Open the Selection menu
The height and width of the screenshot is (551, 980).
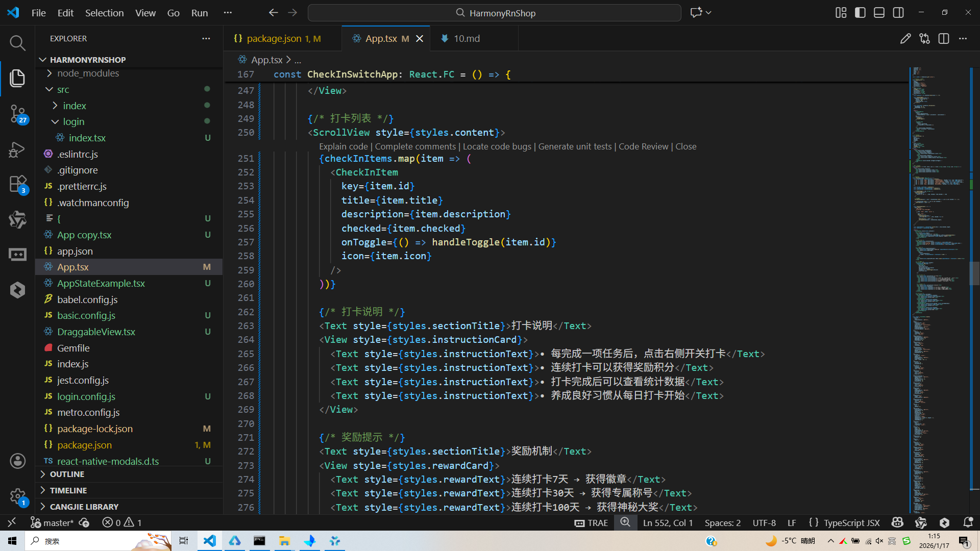coord(104,13)
